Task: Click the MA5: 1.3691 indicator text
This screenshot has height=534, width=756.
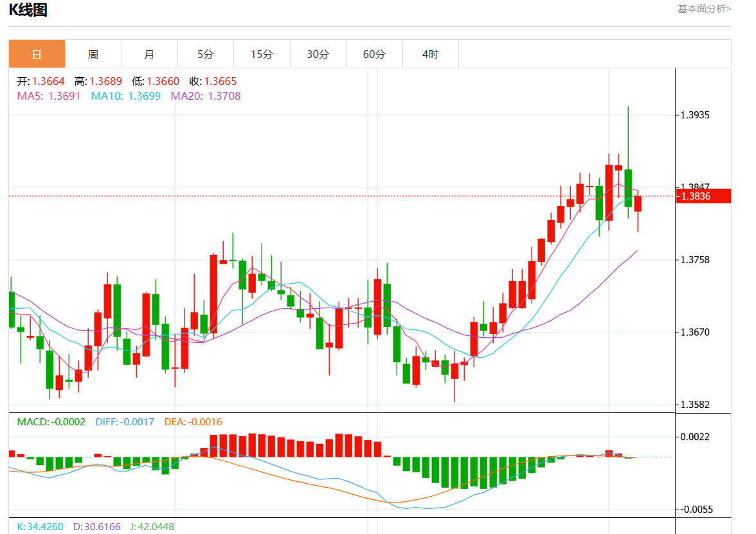Action: coord(49,96)
